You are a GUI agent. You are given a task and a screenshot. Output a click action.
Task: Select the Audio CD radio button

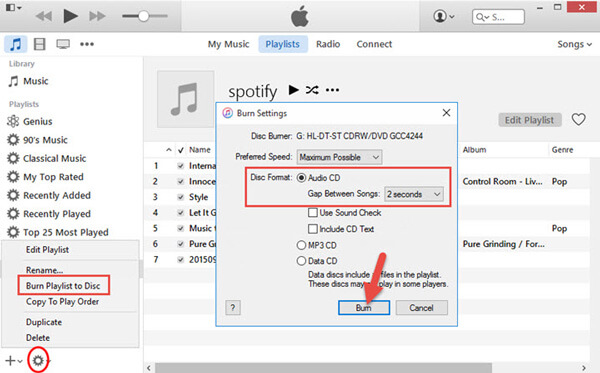pos(302,178)
